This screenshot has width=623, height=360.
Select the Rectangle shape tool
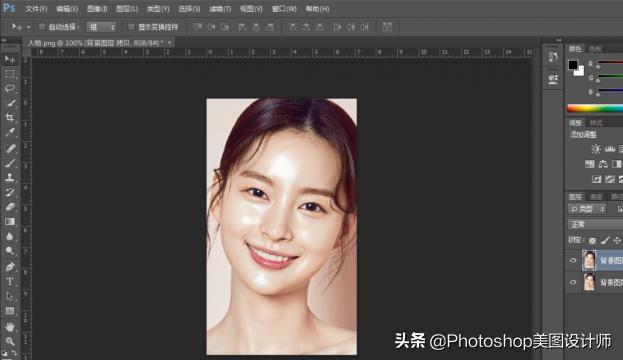pos(10,311)
